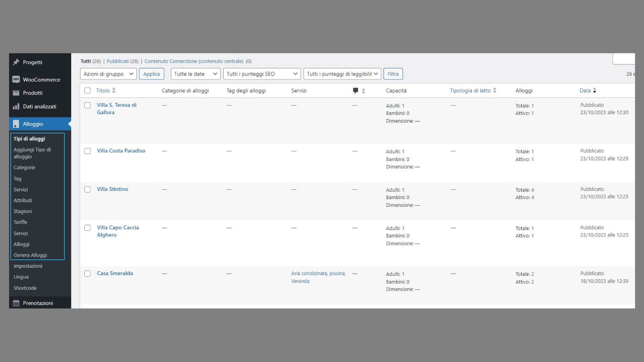Click the Dati analizzati bar chart icon
Screen dimensions: 644x362
tap(16, 107)
